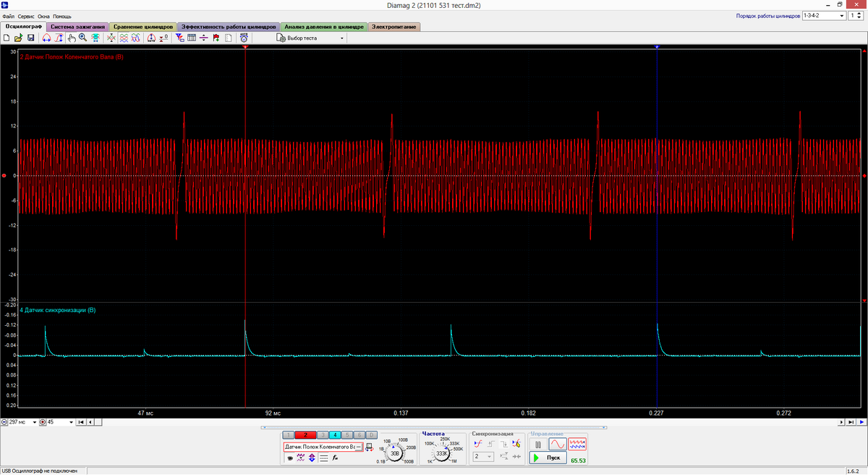The width and height of the screenshot is (868, 475).
Task: Select the hand pan tool
Action: pos(72,38)
